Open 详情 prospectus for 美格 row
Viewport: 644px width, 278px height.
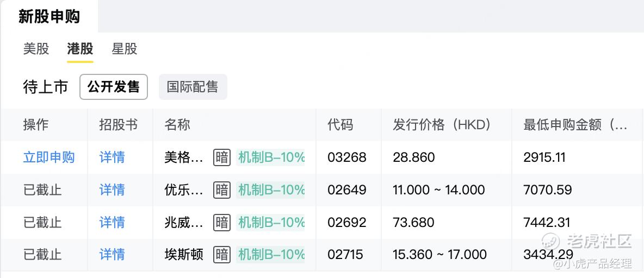(x=112, y=157)
